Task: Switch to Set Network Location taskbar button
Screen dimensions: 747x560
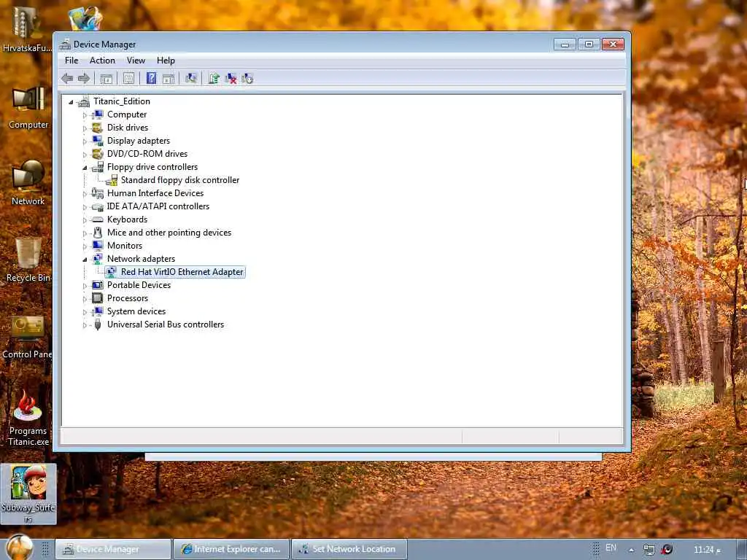Action: coord(349,549)
